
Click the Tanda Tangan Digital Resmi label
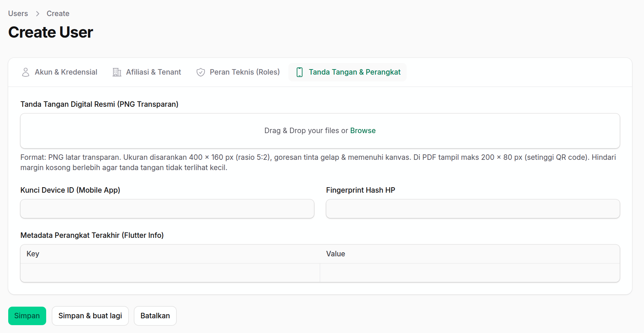tap(100, 104)
